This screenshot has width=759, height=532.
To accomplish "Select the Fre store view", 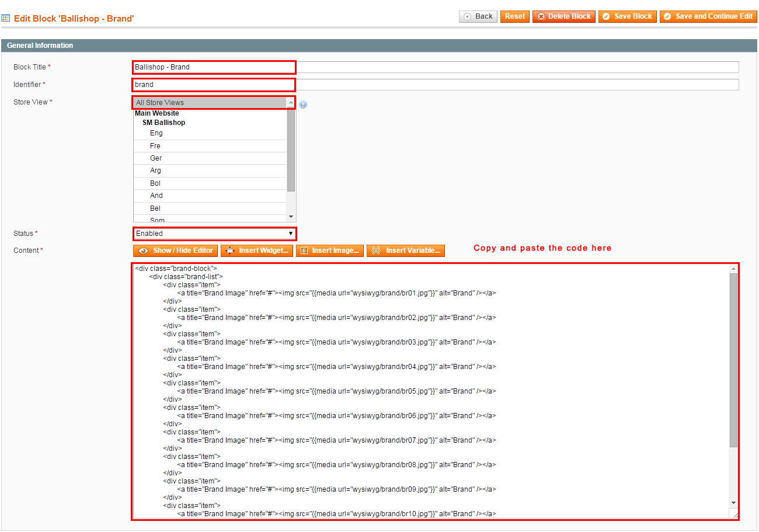I will 210,146.
